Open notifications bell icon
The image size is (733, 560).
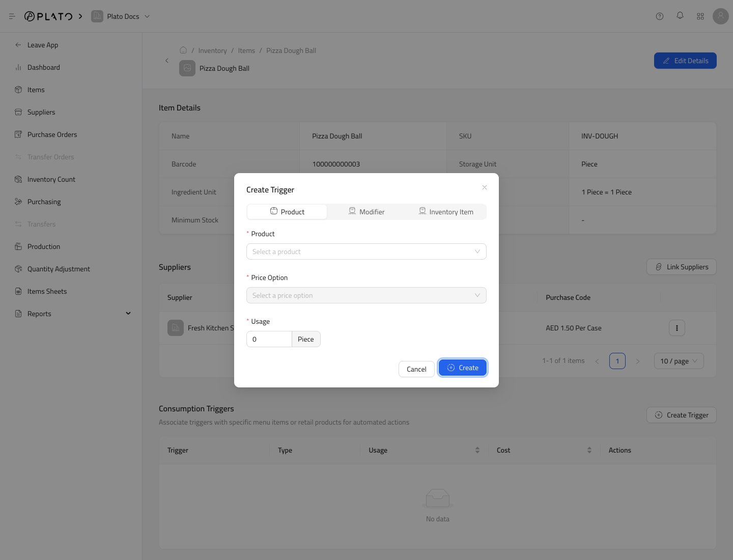pyautogui.click(x=680, y=16)
